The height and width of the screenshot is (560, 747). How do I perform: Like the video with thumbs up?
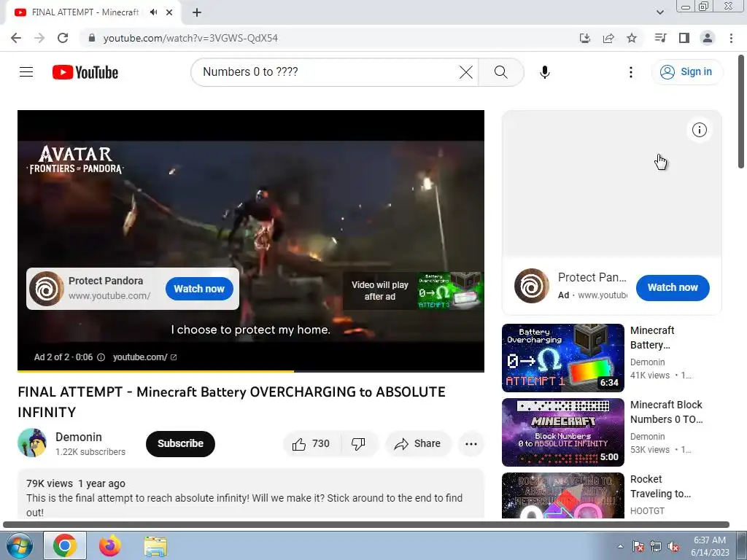pyautogui.click(x=311, y=444)
